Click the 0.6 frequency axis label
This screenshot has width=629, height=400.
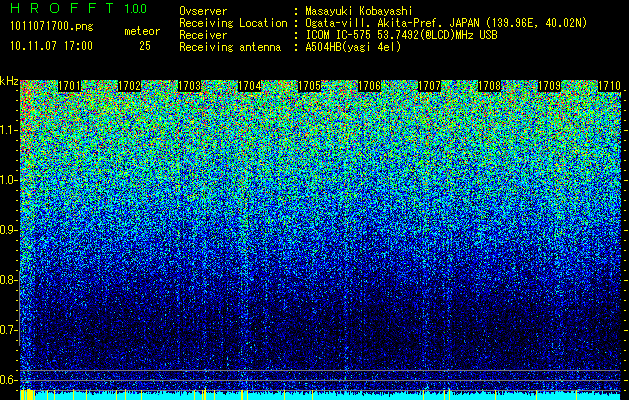point(8,380)
